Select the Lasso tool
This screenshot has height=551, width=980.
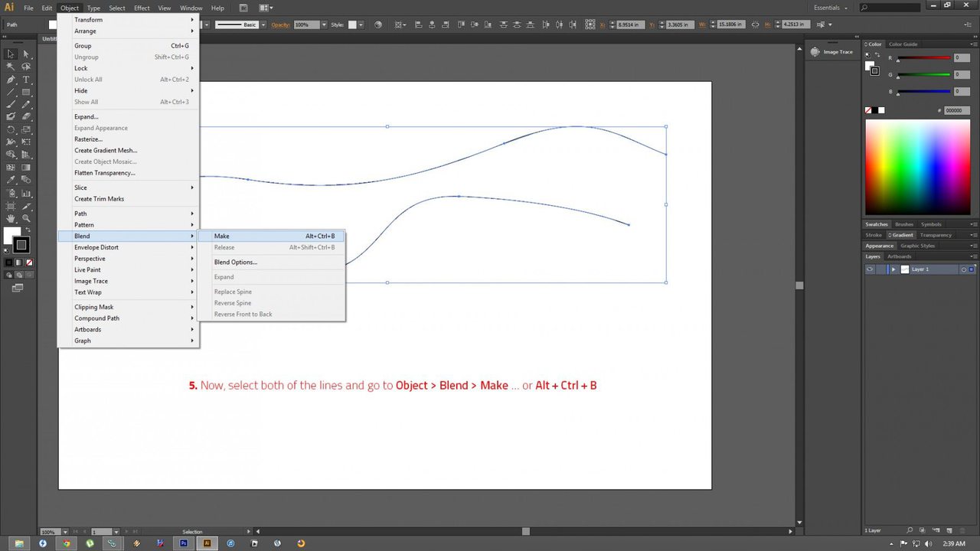pyautogui.click(x=26, y=67)
